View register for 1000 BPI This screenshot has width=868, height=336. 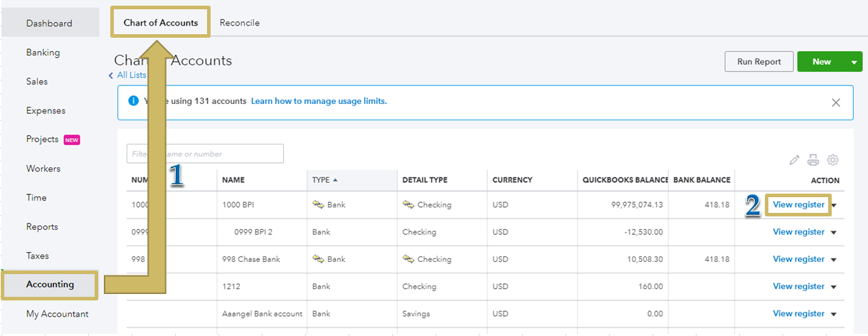pyautogui.click(x=798, y=205)
